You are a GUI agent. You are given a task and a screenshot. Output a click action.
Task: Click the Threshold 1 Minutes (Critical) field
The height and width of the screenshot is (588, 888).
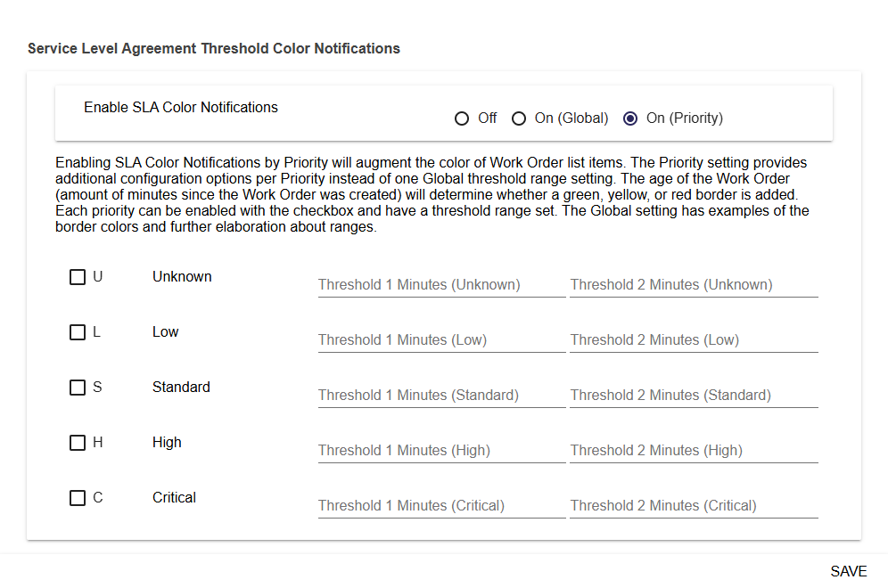point(440,506)
